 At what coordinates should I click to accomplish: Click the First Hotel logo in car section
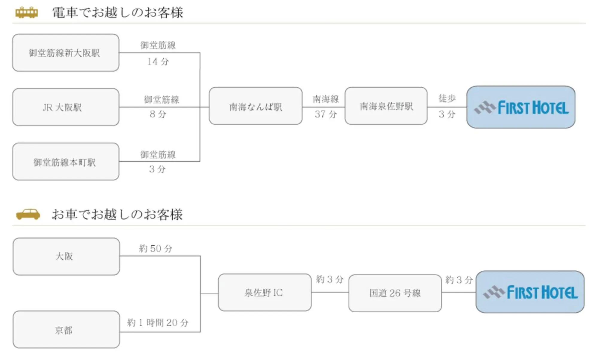click(x=530, y=292)
